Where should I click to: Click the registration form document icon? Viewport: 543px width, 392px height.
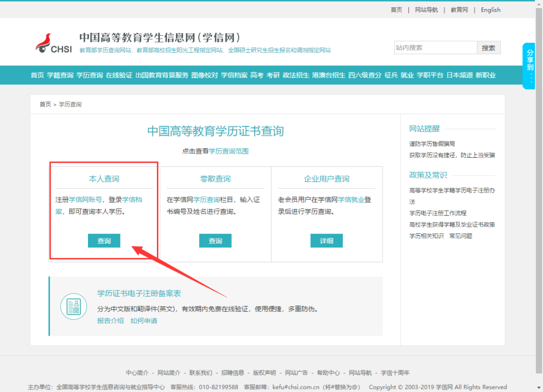(73, 307)
